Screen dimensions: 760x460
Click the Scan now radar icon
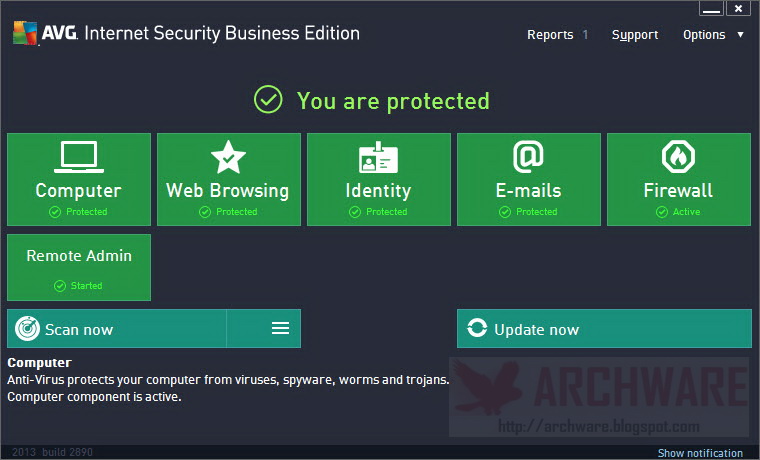pyautogui.click(x=27, y=329)
